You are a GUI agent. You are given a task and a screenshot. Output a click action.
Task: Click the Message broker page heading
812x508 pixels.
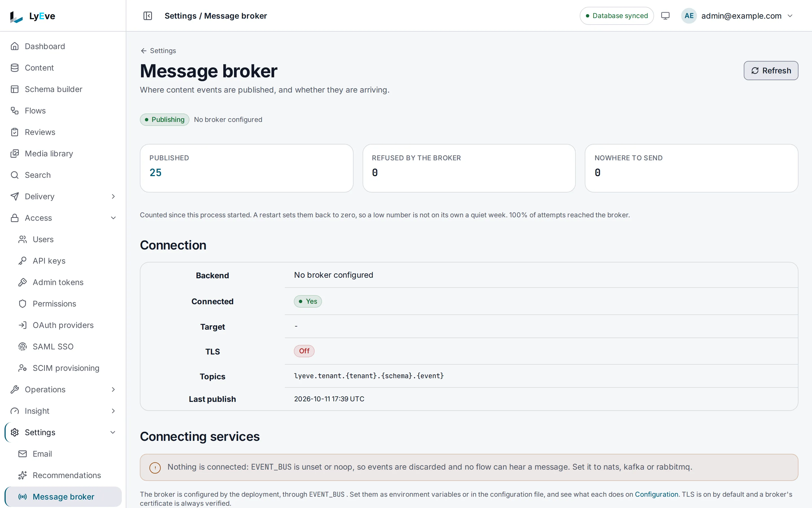[209, 71]
